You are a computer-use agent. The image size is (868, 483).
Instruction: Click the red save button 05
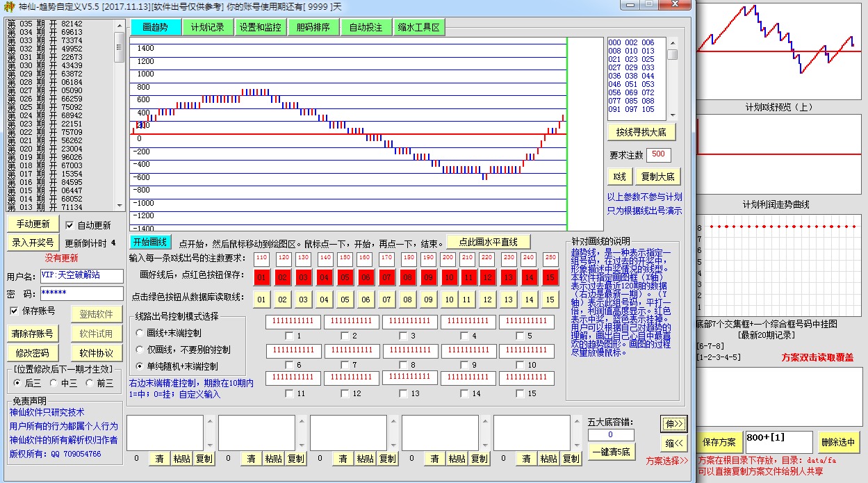point(345,278)
